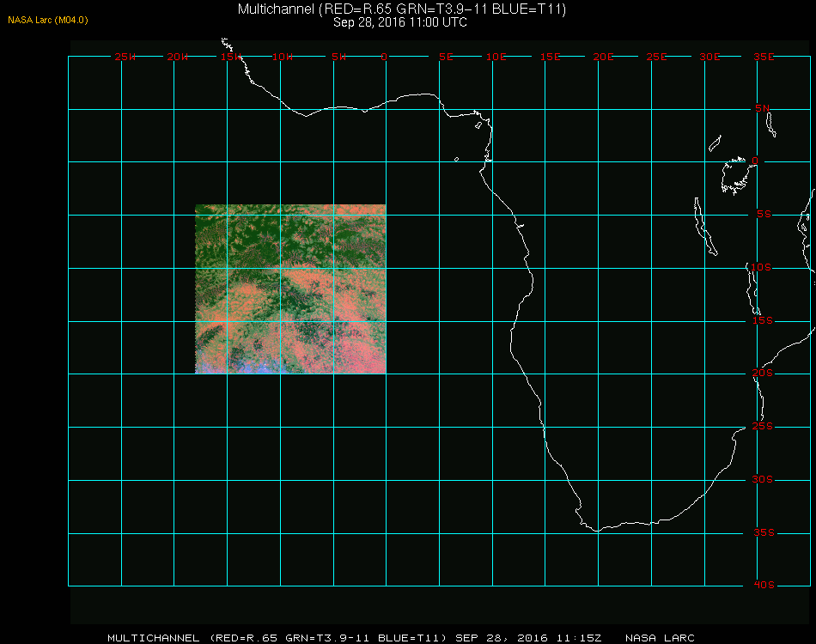Image resolution: width=816 pixels, height=644 pixels.
Task: Select the 20S latitude label
Action: (763, 374)
